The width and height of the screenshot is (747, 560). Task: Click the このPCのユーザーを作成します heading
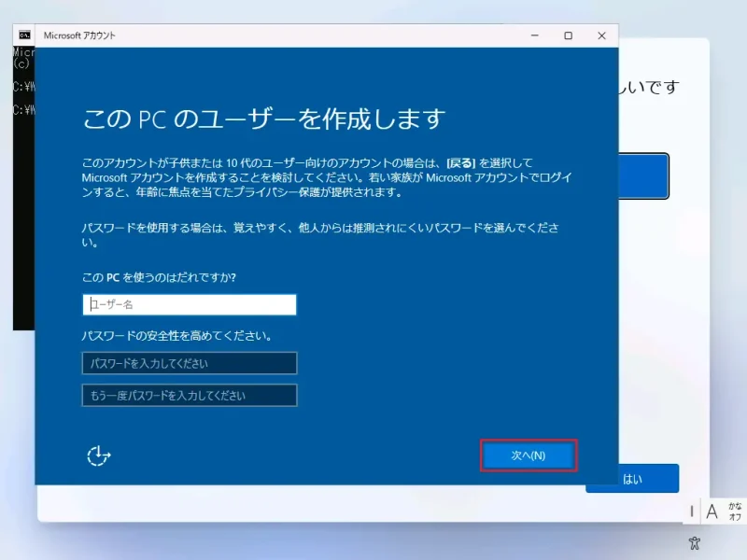(264, 119)
